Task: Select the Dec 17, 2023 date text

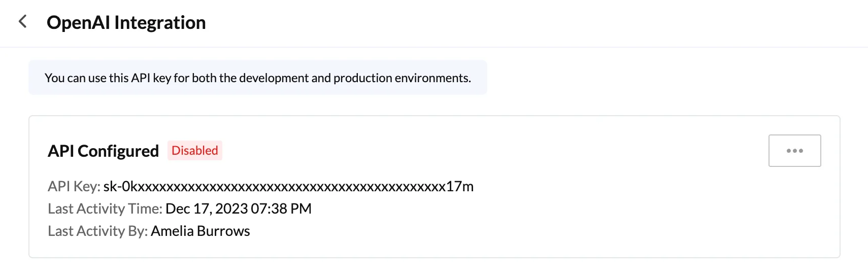Action: click(x=207, y=209)
